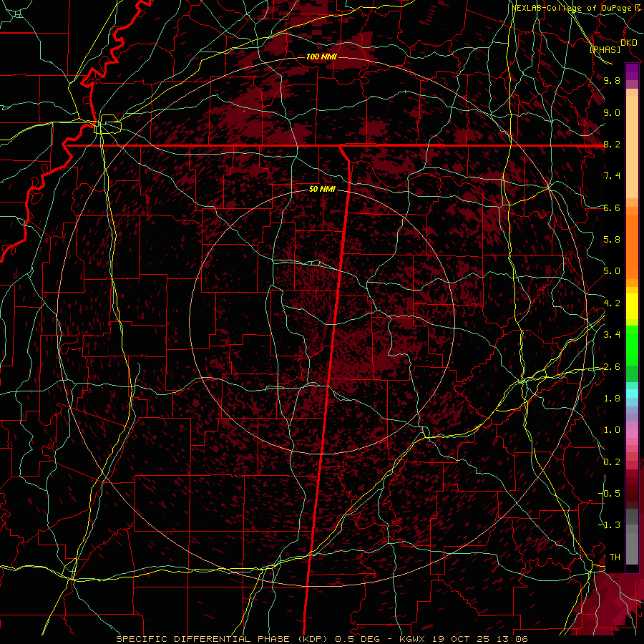Image resolution: width=644 pixels, height=644 pixels.
Task: Select the -0.5 scale number
Action: [x=609, y=494]
